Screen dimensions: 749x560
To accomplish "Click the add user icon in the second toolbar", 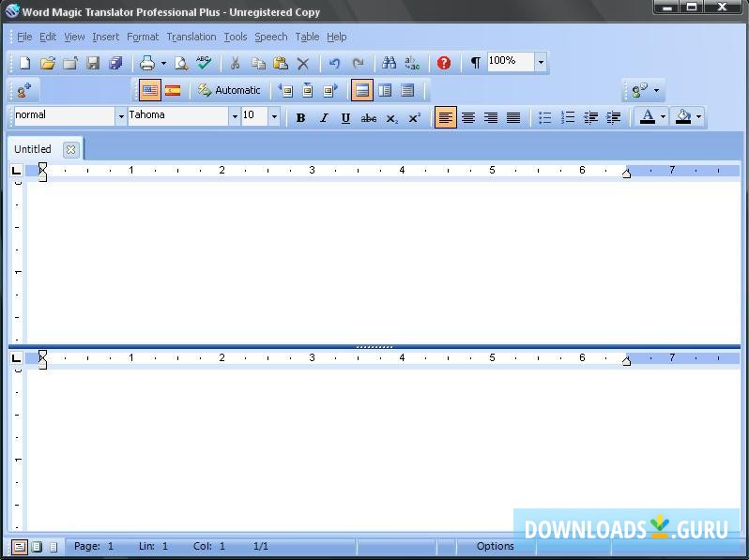I will coord(23,90).
